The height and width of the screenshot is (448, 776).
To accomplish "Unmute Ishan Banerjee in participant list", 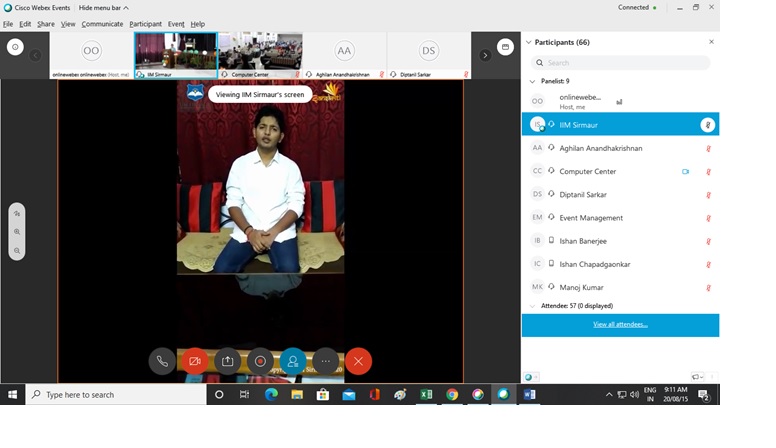I will (x=708, y=242).
